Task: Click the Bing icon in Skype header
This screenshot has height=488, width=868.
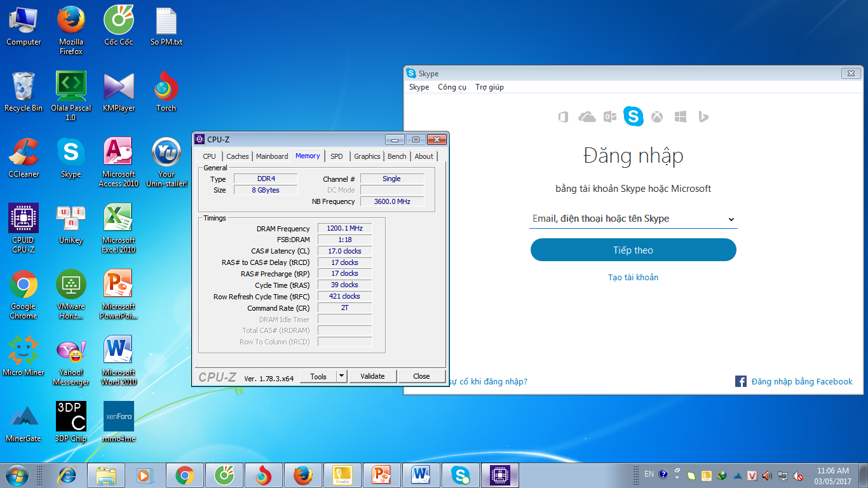Action: click(703, 117)
